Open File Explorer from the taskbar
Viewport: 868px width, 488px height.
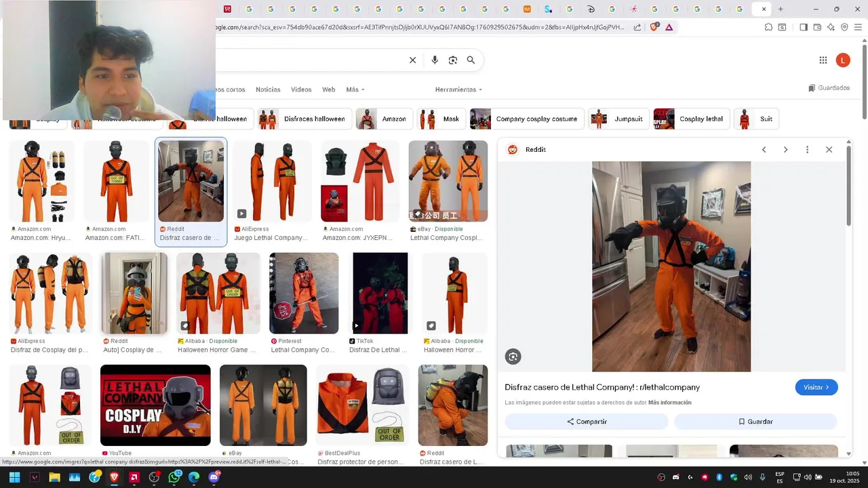(x=54, y=477)
